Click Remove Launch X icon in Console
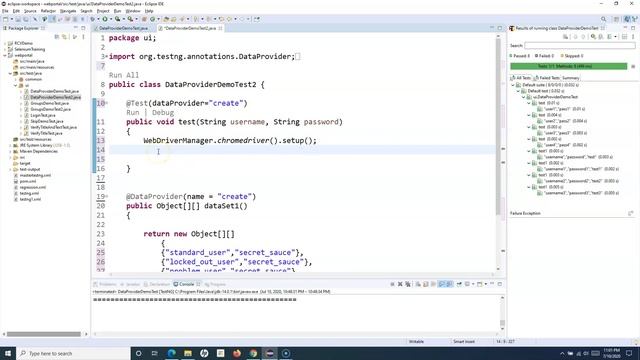Viewport: 640px width, 360px height. [400, 284]
